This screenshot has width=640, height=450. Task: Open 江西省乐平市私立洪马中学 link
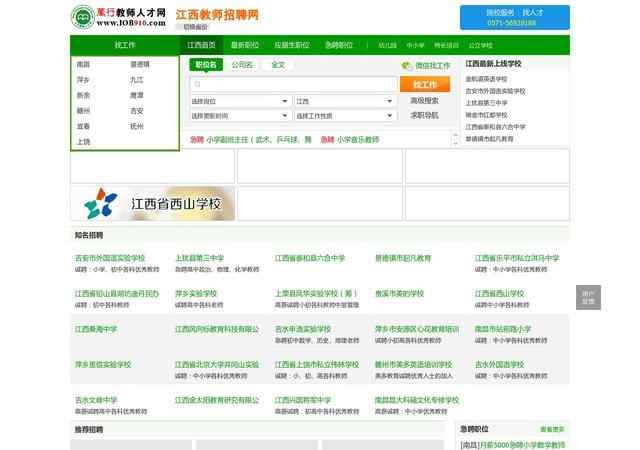pyautogui.click(x=517, y=258)
